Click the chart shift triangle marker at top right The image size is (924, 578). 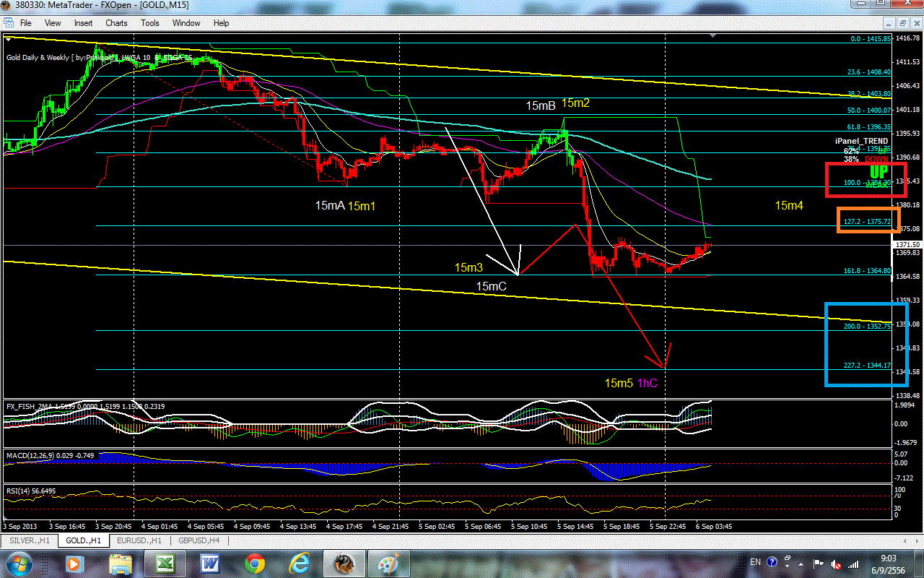pyautogui.click(x=713, y=35)
